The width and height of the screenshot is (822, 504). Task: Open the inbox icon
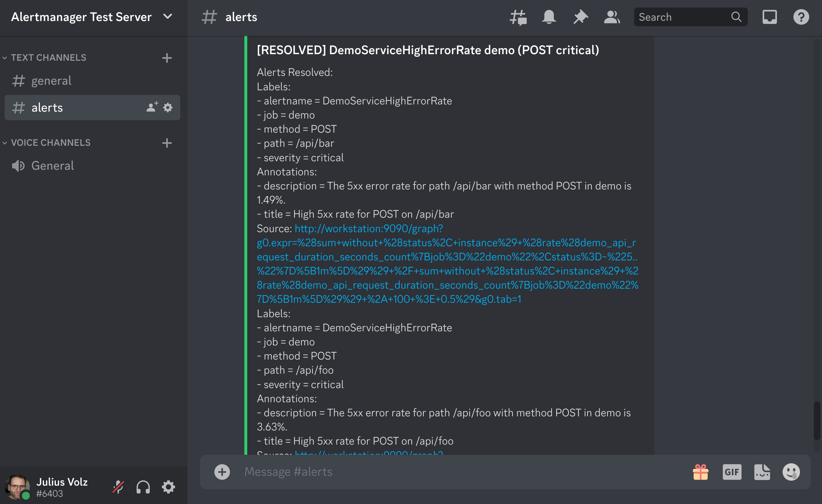tap(769, 17)
